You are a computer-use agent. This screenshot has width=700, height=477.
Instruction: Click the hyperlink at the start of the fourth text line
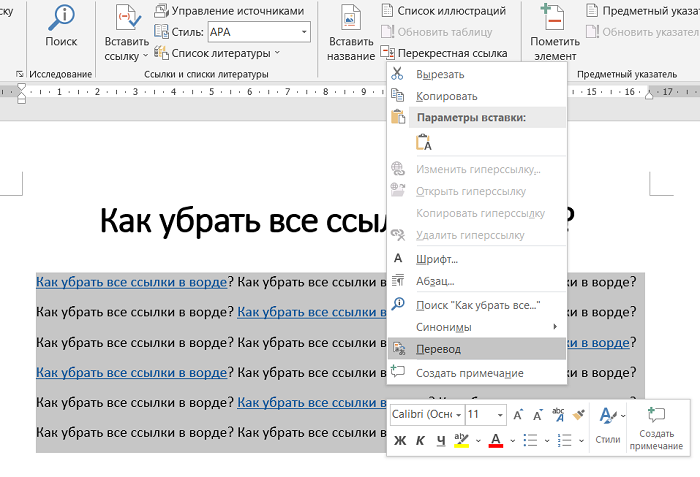click(x=131, y=372)
